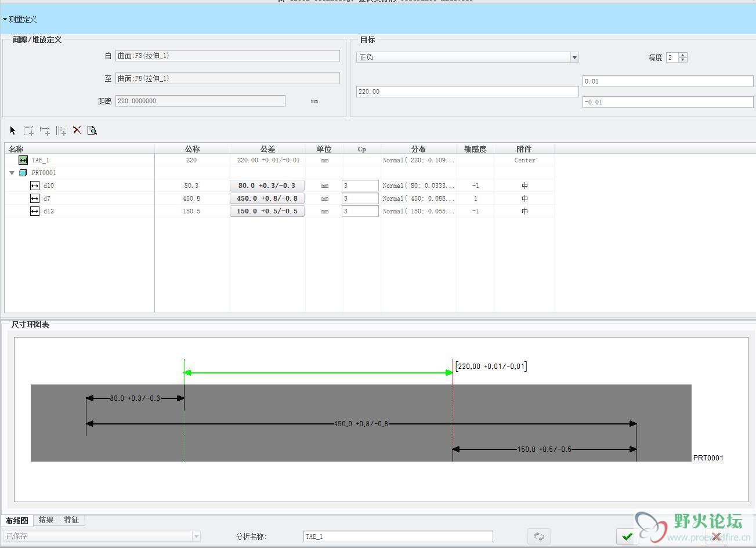Click the Cp field for d12

[360, 211]
